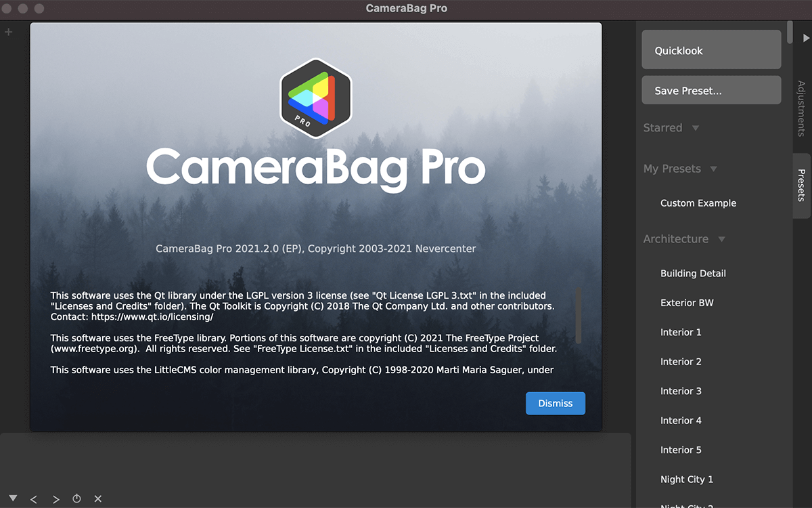
Task: Open the Save Preset dialog
Action: 711,91
